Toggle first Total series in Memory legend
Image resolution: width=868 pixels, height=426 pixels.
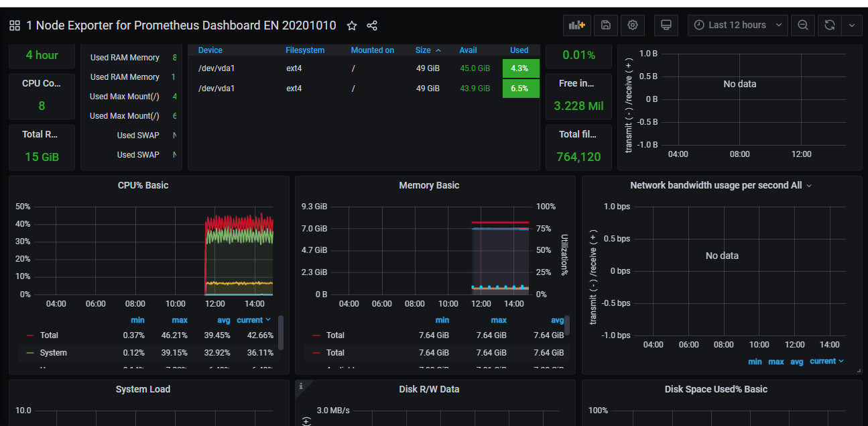coord(335,335)
